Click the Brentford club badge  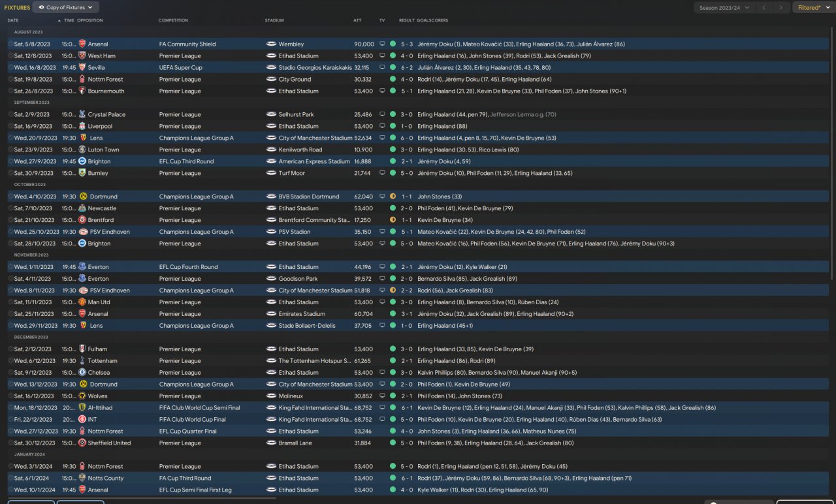point(82,221)
